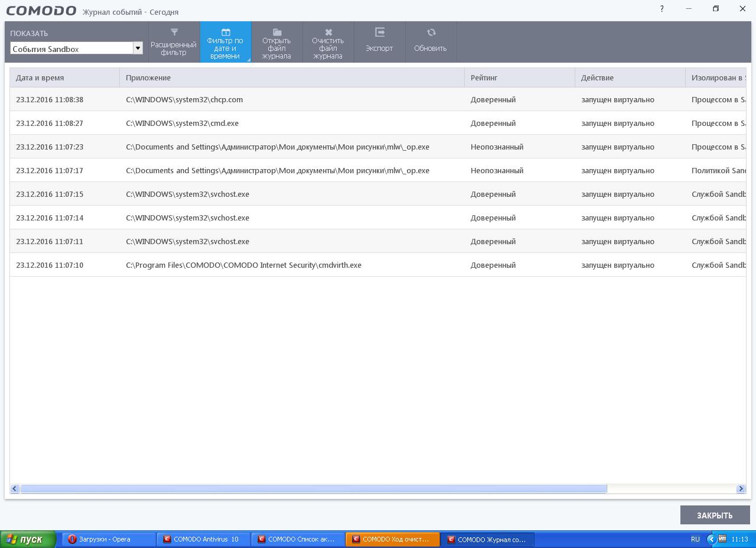Click the help question mark icon
This screenshot has width=756, height=548.
[661, 9]
